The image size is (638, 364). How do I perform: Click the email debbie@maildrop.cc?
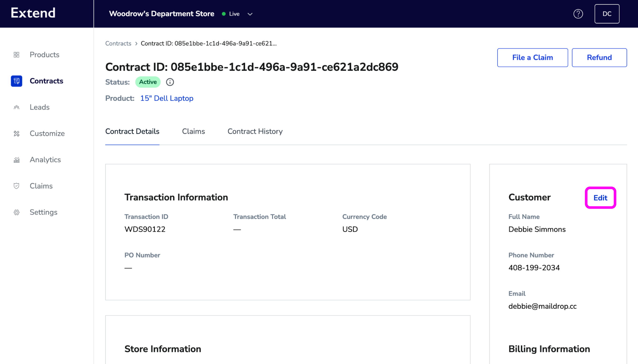[542, 306]
